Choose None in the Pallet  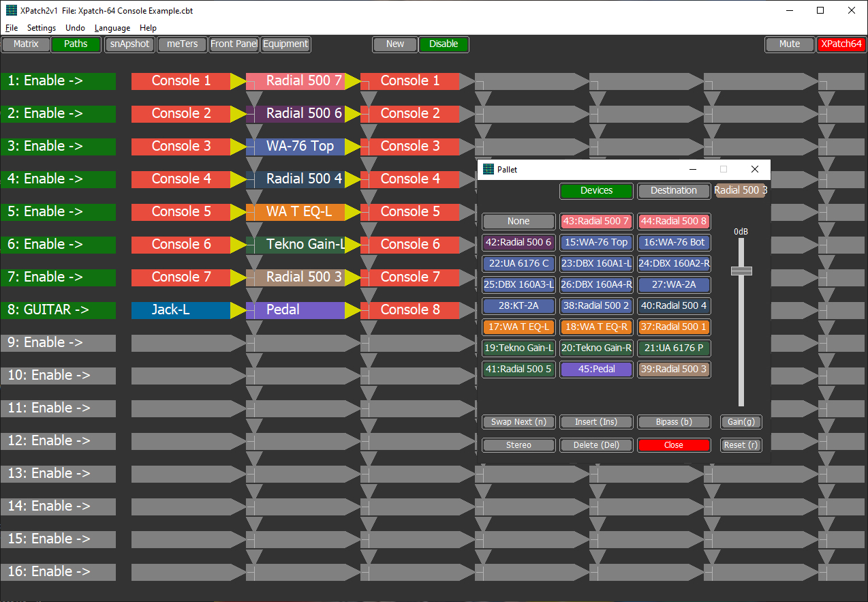(x=518, y=222)
